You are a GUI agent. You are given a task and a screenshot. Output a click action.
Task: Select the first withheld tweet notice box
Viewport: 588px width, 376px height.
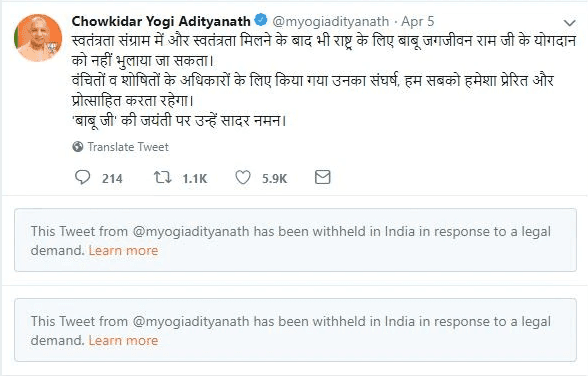[x=295, y=240]
